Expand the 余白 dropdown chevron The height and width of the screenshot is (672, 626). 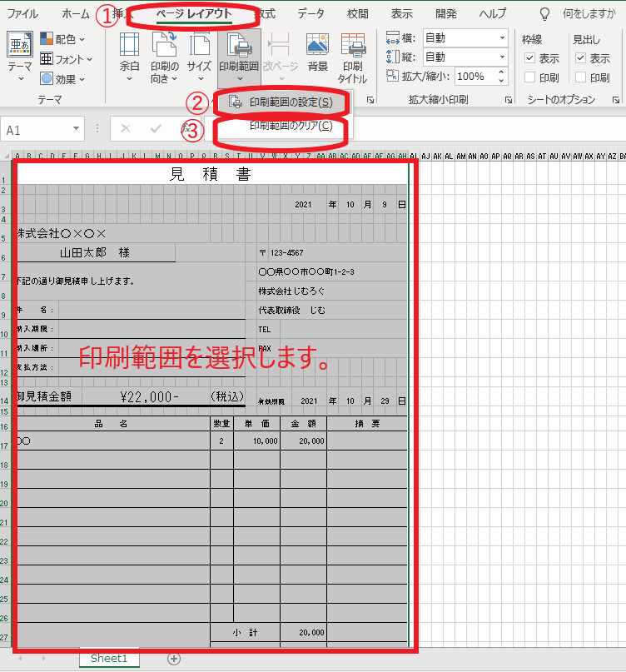click(129, 79)
